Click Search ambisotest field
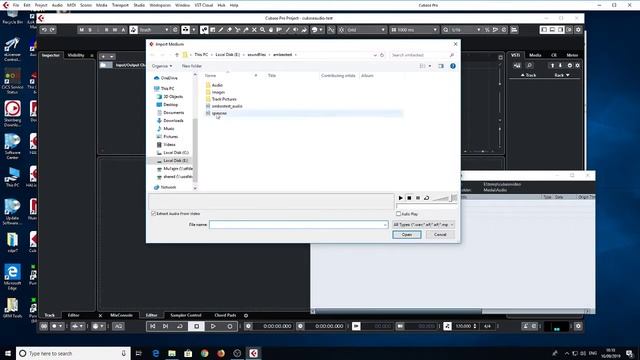This screenshot has width=640, height=360. pos(422,55)
